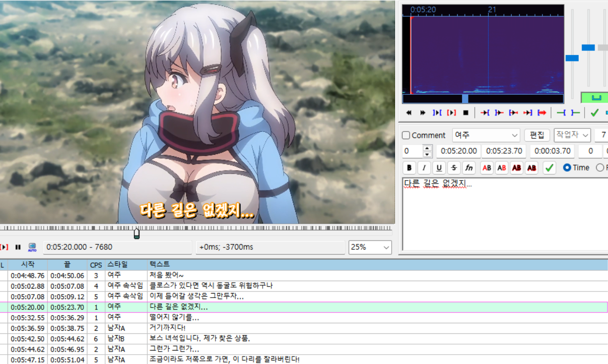Click the video position readout 0:05:20.000 - 7680
This screenshot has width=608, height=364.
click(x=117, y=247)
